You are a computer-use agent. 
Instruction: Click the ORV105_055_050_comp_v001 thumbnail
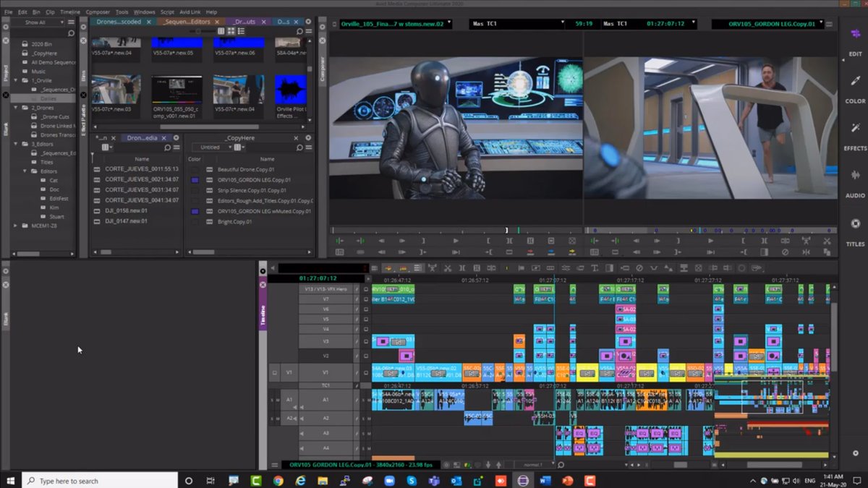(x=177, y=90)
